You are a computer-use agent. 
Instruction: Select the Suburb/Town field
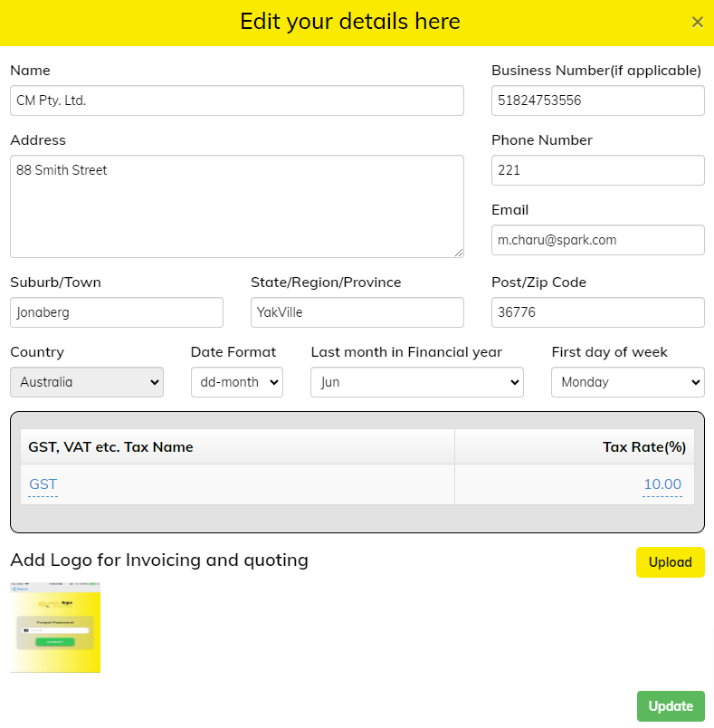(116, 312)
